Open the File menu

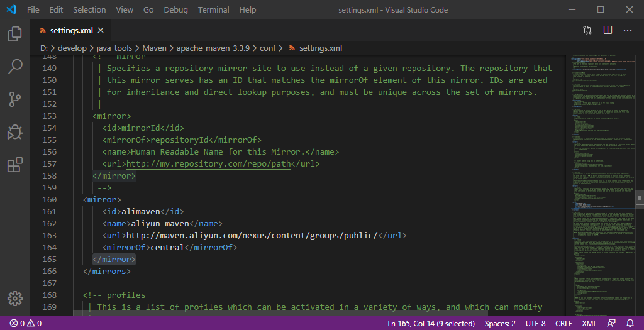pos(33,9)
